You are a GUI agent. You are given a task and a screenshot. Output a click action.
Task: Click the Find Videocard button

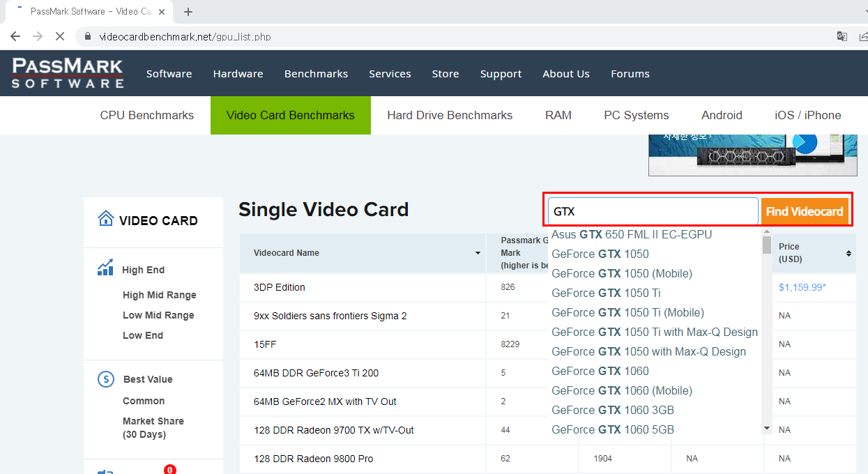(805, 211)
